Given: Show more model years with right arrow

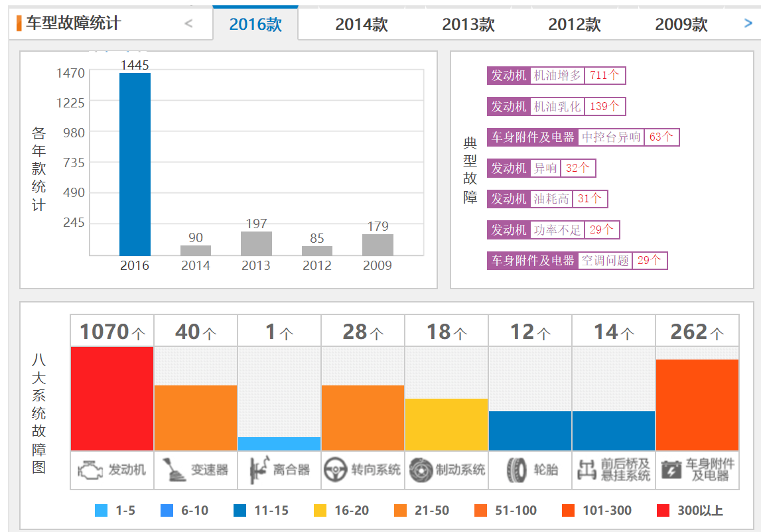Looking at the screenshot, I should (x=748, y=23).
